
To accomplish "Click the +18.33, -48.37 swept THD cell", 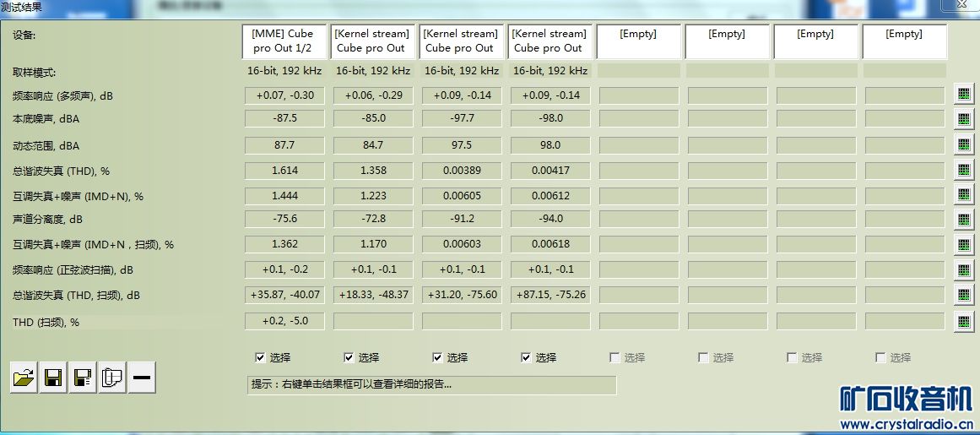I will pos(374,295).
